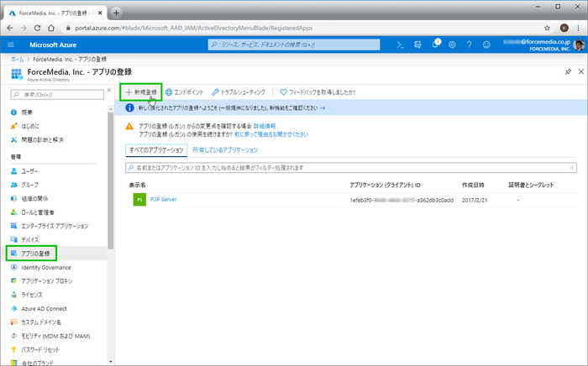This screenshot has width=588, height=366.
Task: Click the Azure top search box
Action: [294, 44]
